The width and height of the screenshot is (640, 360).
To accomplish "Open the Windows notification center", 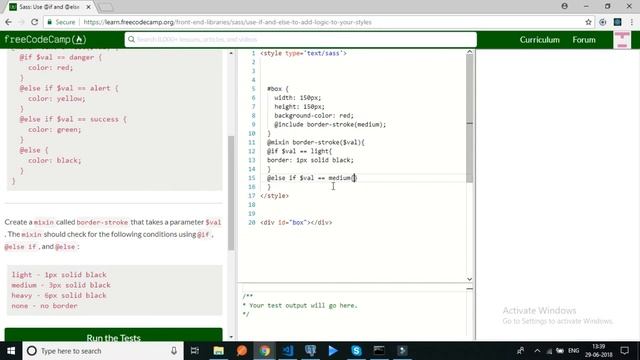I will point(624,351).
